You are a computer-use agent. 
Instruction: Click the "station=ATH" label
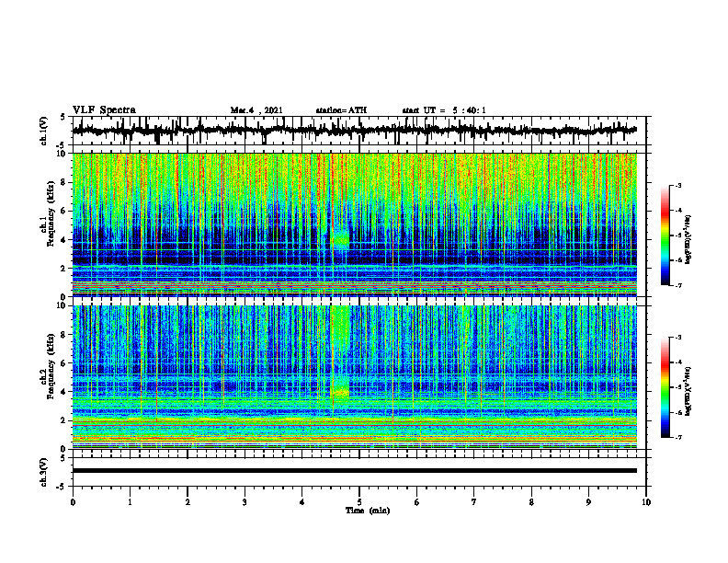point(341,110)
